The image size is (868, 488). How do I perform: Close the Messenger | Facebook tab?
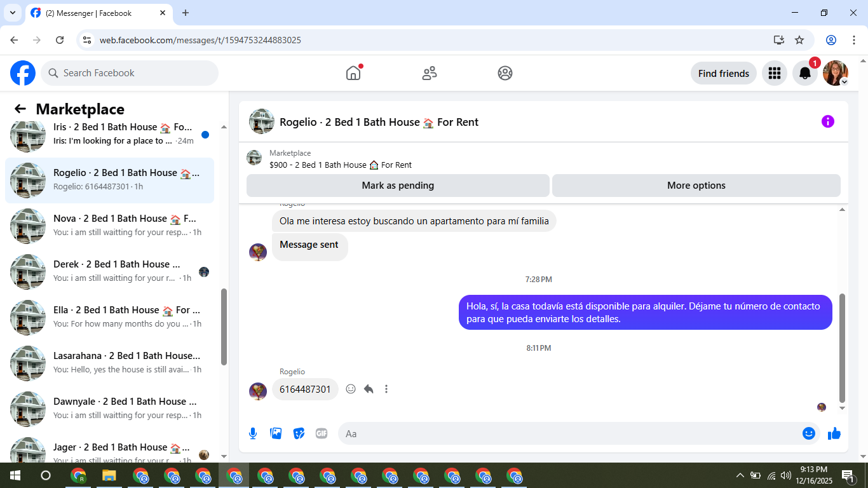coord(163,13)
